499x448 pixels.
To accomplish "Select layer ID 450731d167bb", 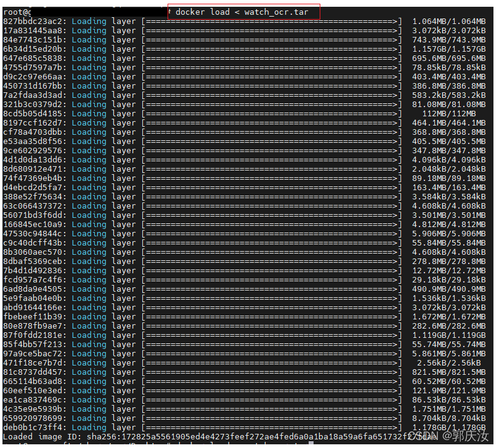I will (x=33, y=86).
